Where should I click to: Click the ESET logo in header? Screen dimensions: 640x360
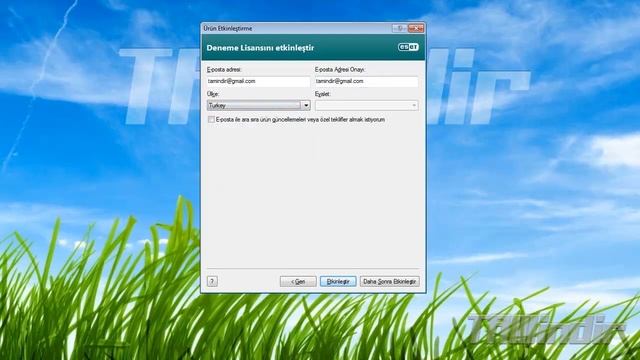tap(408, 47)
